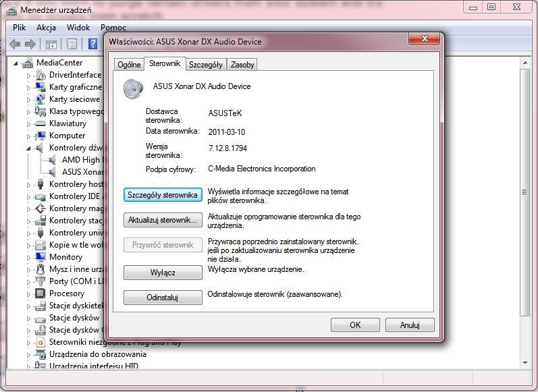Click the Klawiatury keyboard icon
The image size is (538, 392).
(40, 123)
